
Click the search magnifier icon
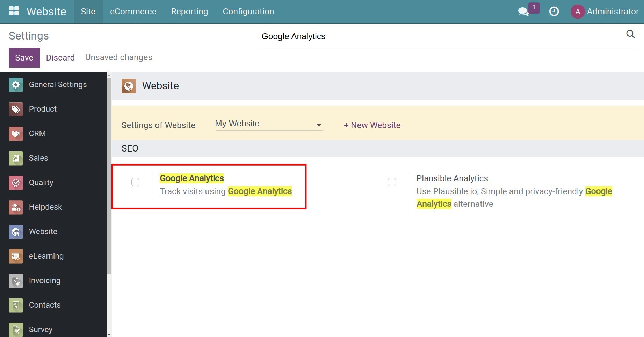(630, 34)
